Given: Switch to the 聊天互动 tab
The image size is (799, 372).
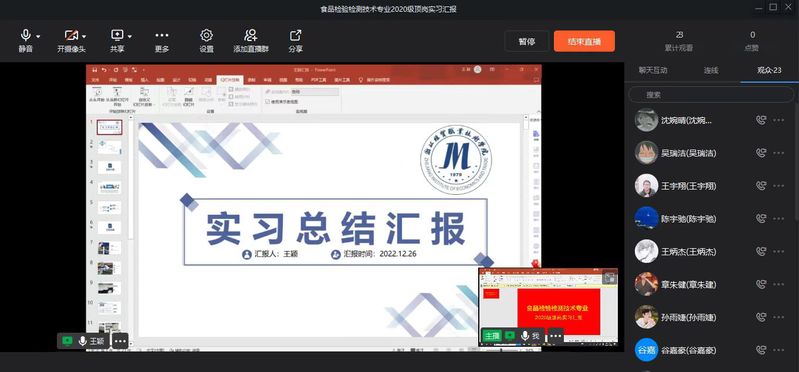Looking at the screenshot, I should (653, 70).
